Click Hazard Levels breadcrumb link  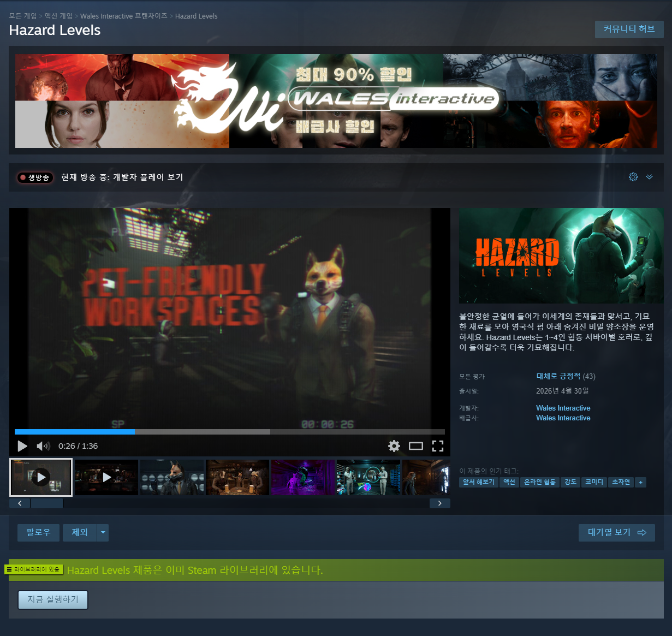click(197, 16)
